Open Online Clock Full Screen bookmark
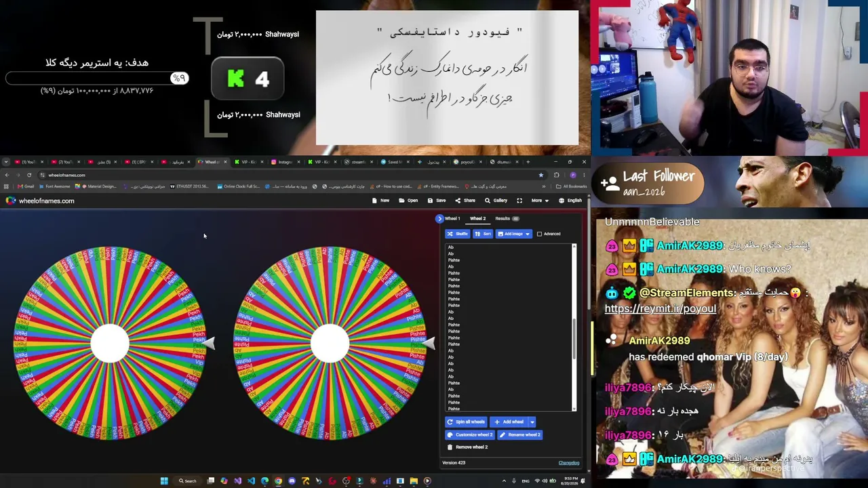 pos(239,186)
